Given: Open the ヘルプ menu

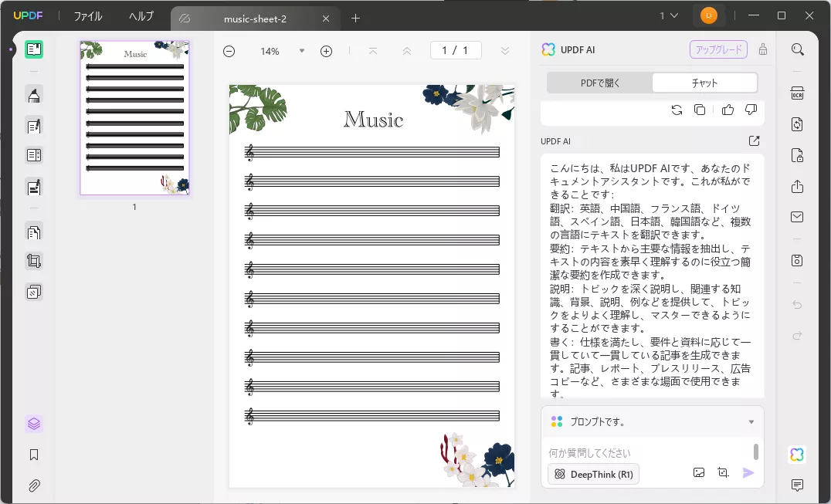Looking at the screenshot, I should (141, 16).
